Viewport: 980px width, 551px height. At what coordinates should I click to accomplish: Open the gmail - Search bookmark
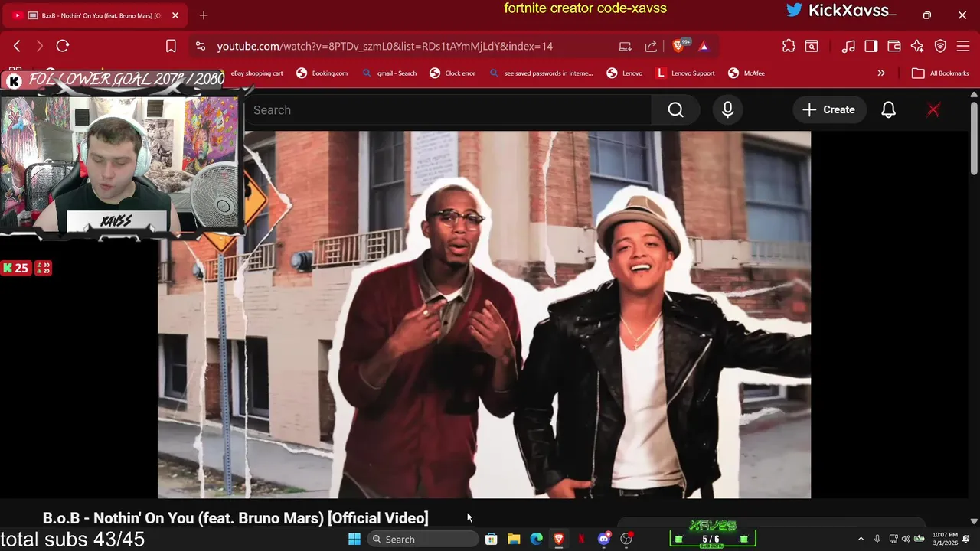[x=389, y=73]
